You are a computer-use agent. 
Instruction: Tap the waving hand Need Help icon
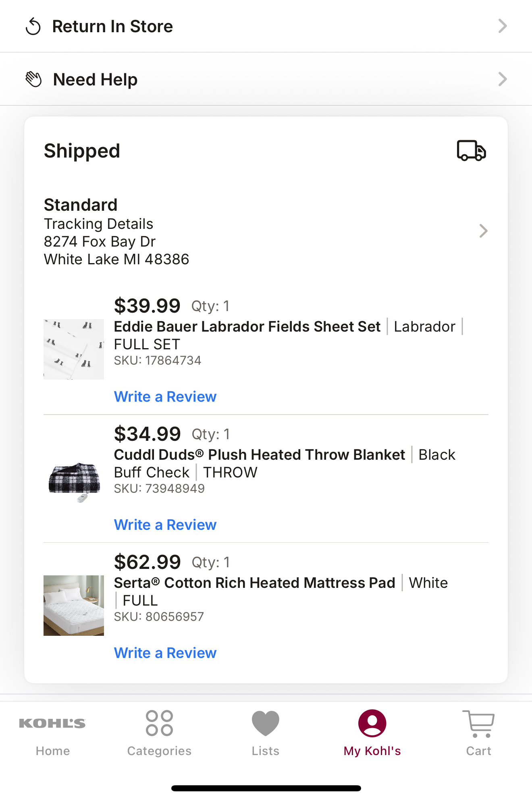click(33, 79)
